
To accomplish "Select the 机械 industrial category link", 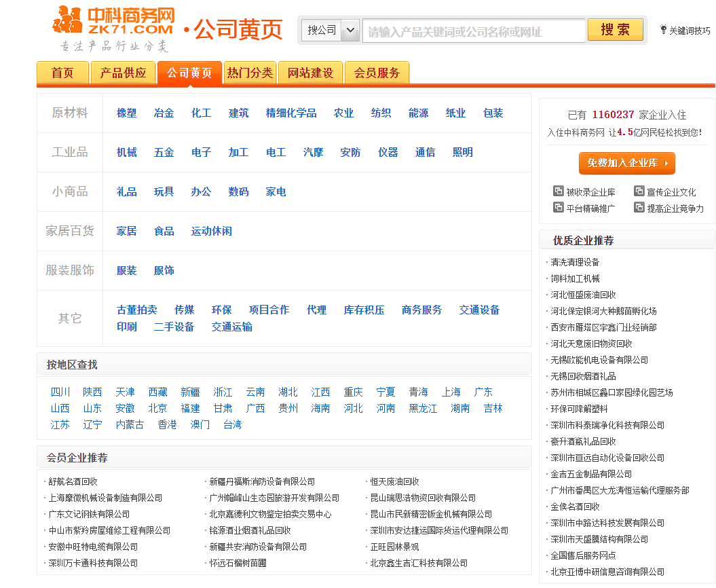I will 126,152.
